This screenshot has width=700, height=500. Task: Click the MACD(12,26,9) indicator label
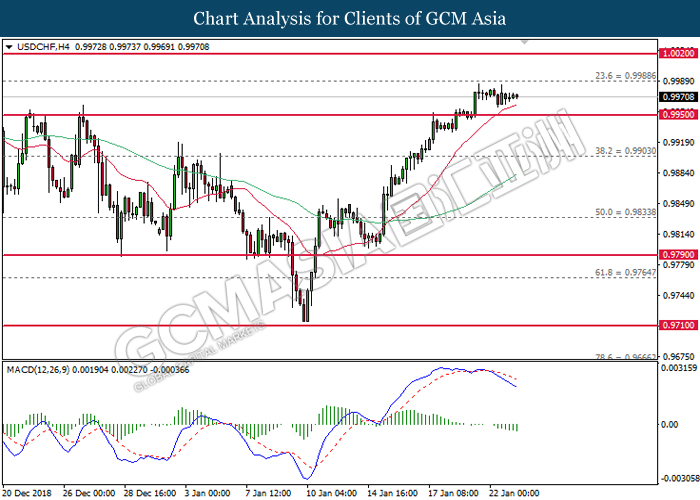pyautogui.click(x=38, y=370)
